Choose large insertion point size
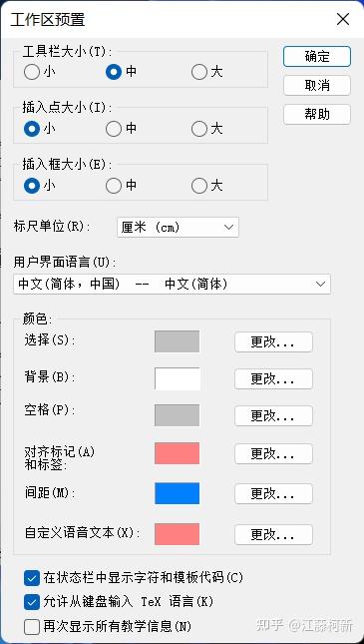 tap(199, 129)
